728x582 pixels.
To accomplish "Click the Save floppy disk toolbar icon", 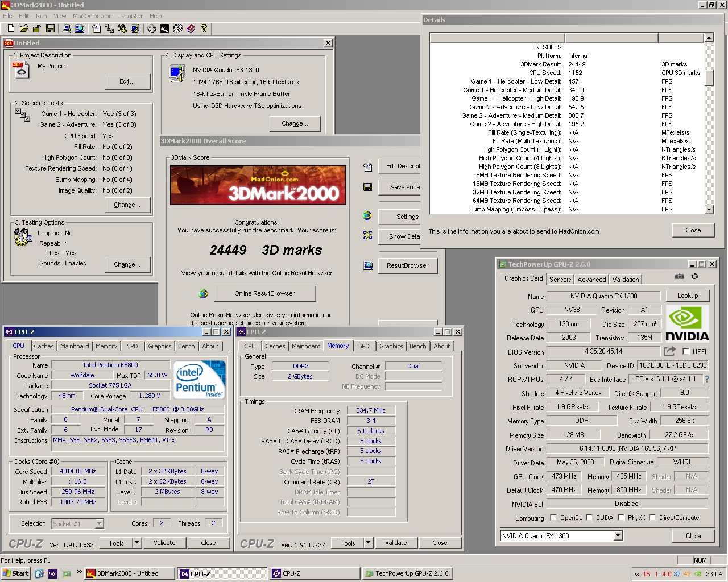I will (50, 28).
